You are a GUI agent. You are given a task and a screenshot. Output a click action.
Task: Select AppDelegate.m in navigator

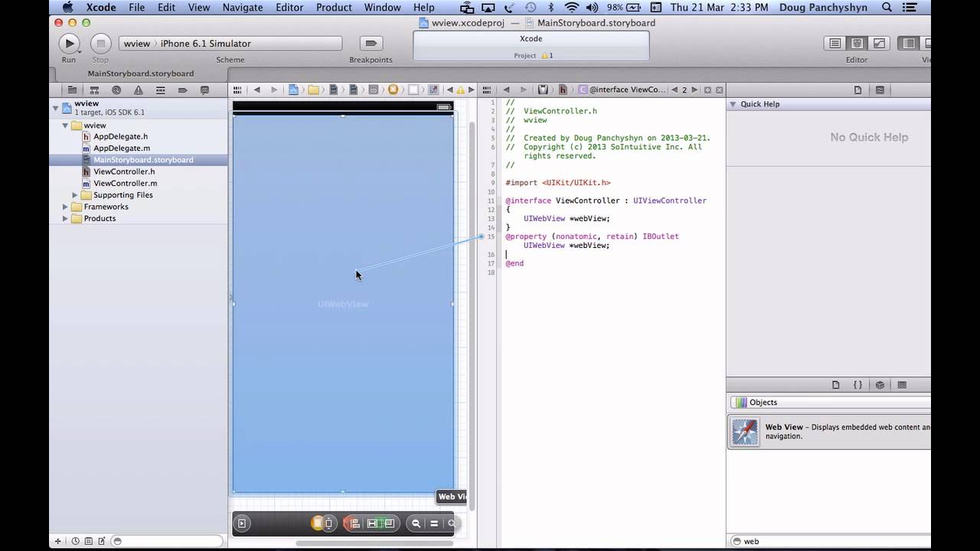coord(121,148)
